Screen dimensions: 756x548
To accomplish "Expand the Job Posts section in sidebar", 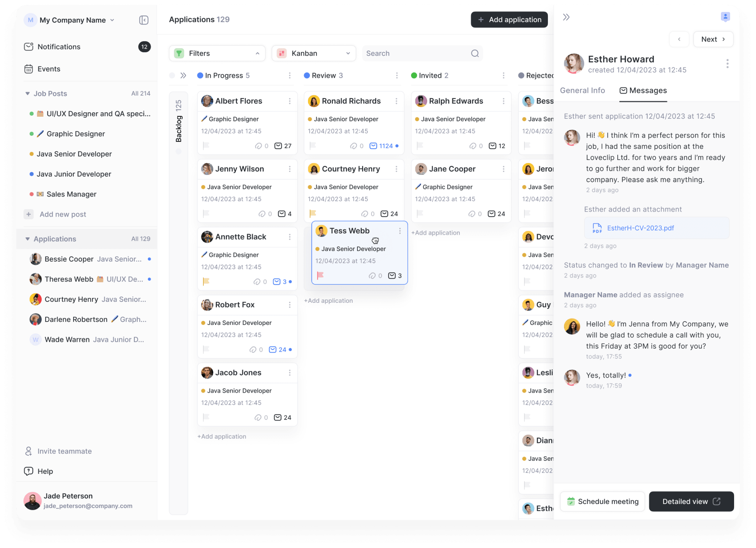I will point(26,93).
